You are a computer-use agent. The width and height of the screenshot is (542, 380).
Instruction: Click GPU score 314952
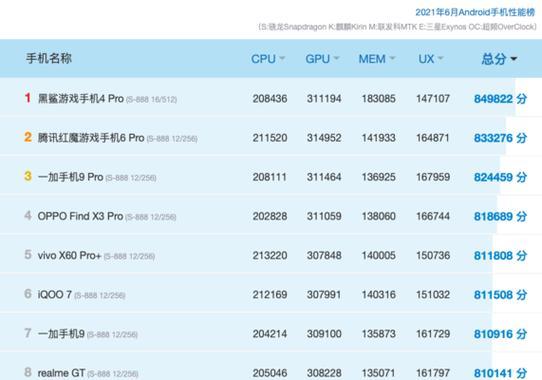click(324, 138)
